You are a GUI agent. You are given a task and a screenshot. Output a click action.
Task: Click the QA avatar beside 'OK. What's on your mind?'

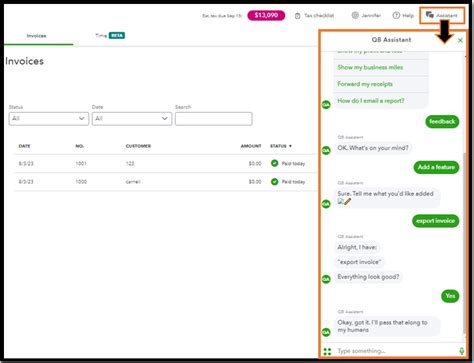pos(326,151)
